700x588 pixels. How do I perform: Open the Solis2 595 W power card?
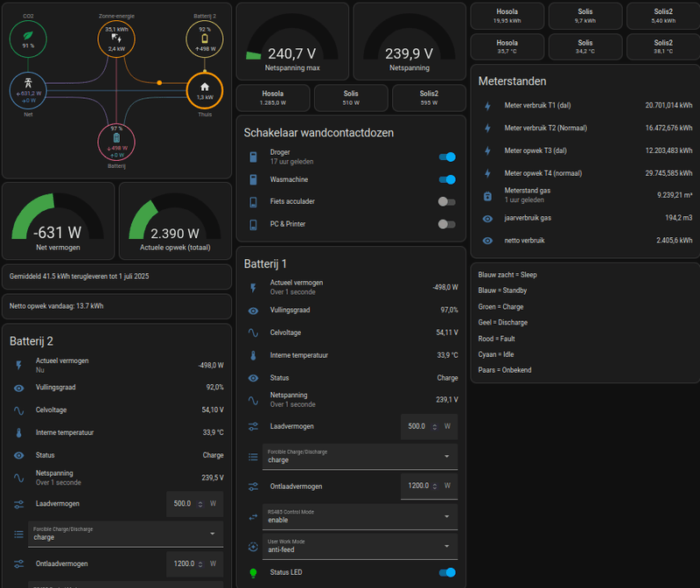click(429, 98)
